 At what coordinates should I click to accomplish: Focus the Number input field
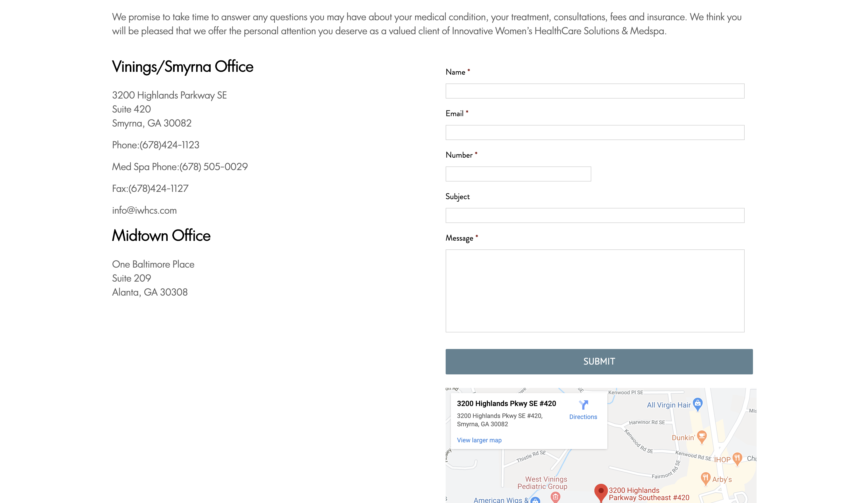[518, 174]
